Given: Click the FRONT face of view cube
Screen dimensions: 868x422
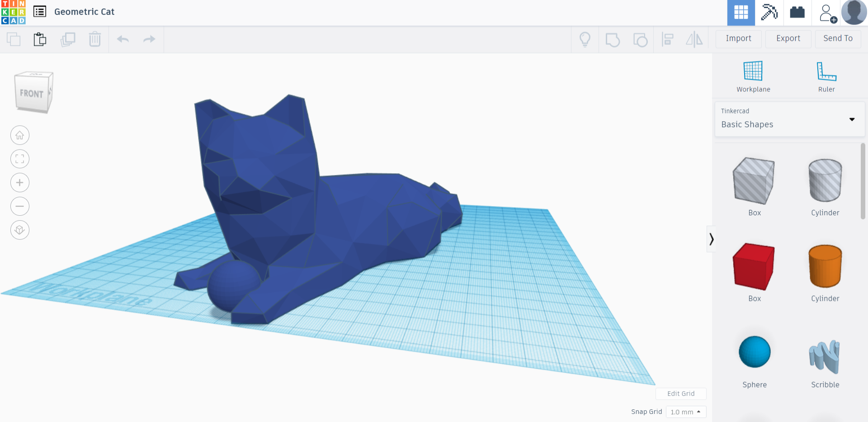Looking at the screenshot, I should coord(31,94).
